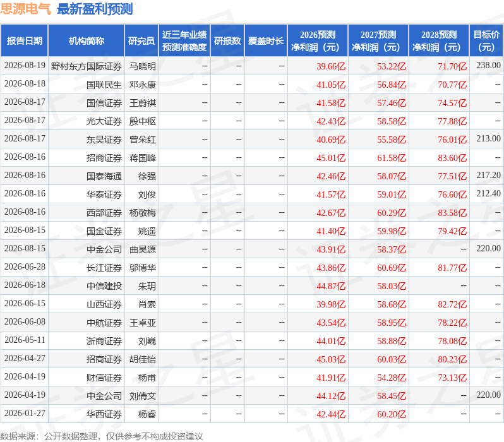Select the 45.01亿 forecast for 招商证券 蒋国峰
Image resolution: width=504 pixels, height=442 pixels.
coord(331,158)
